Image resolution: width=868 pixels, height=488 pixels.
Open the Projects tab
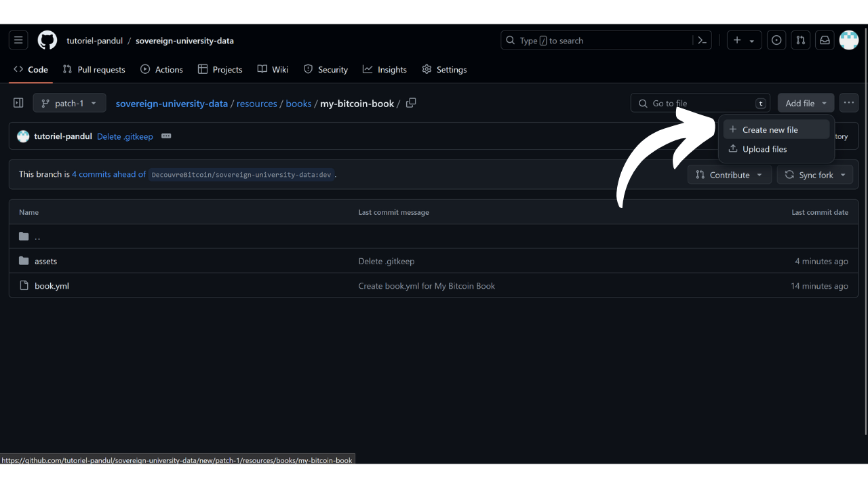[220, 69]
